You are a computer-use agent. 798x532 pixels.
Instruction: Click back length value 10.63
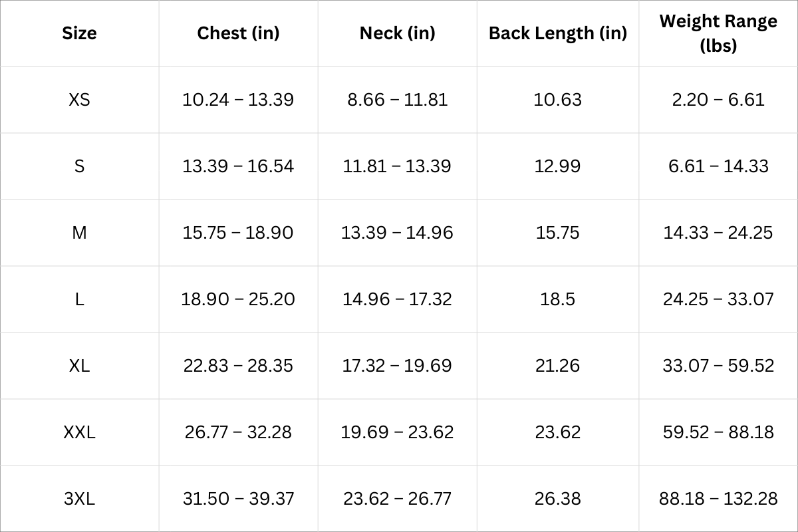(x=558, y=100)
